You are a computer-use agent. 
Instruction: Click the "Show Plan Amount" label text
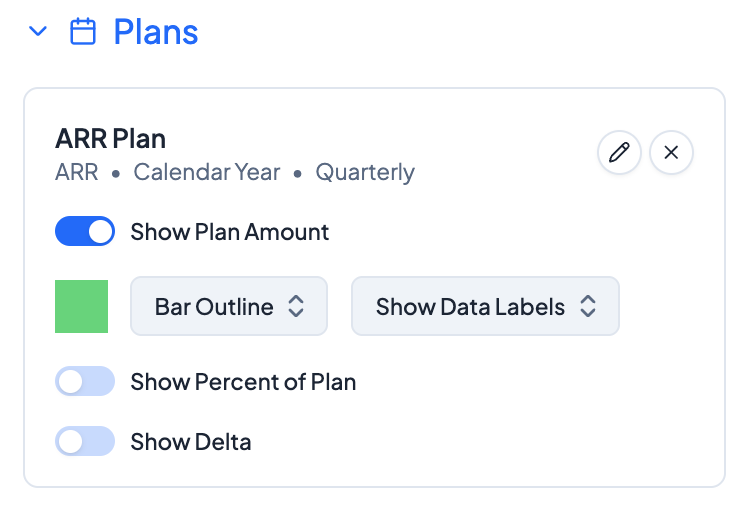(x=230, y=232)
